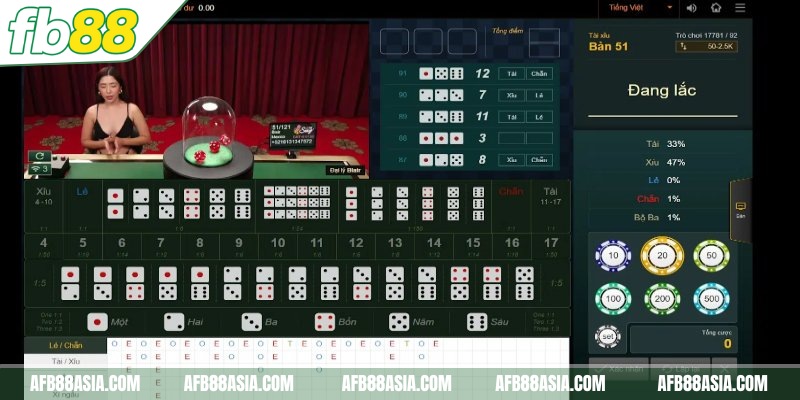Bet on Lẻ (odd)
This screenshot has width=800, height=400.
(x=83, y=207)
